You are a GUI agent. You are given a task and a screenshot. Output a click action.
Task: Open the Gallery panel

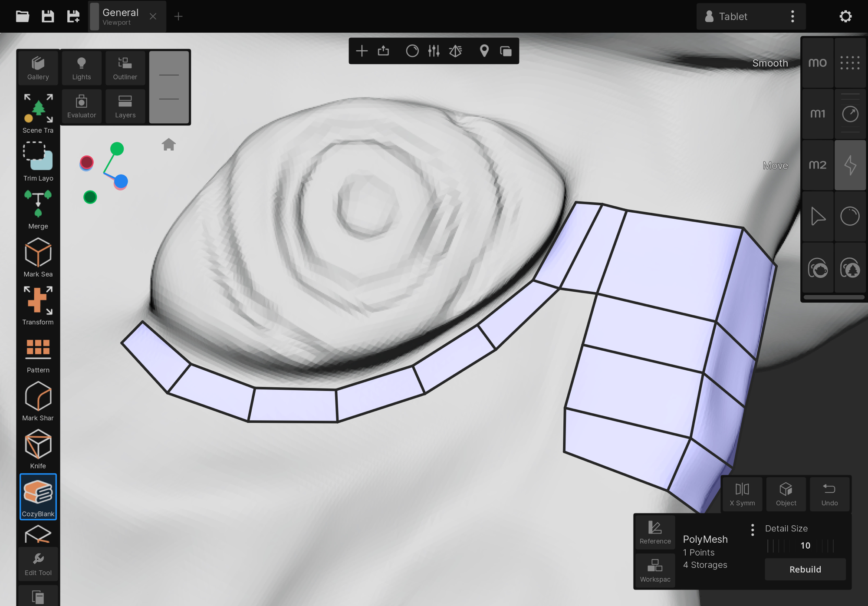coord(38,68)
